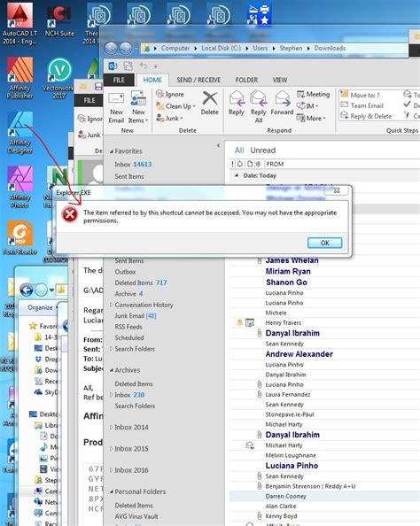Open the email from Miriam Ryan

(x=288, y=271)
